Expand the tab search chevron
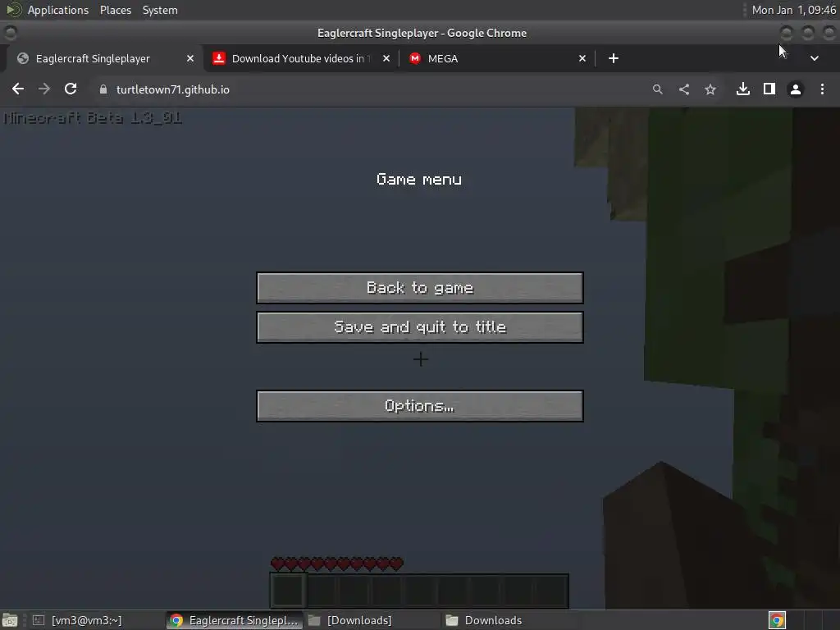 click(815, 58)
